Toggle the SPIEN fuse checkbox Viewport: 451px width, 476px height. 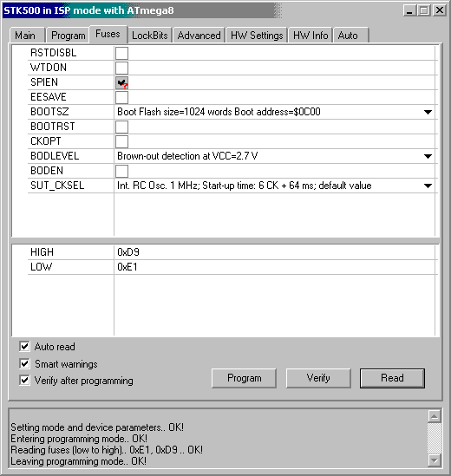click(x=121, y=82)
